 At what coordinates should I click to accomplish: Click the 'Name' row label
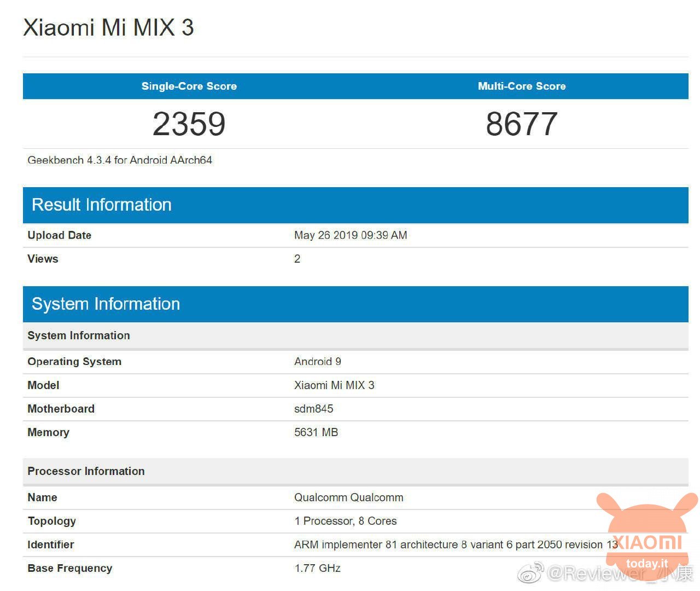[x=42, y=497]
